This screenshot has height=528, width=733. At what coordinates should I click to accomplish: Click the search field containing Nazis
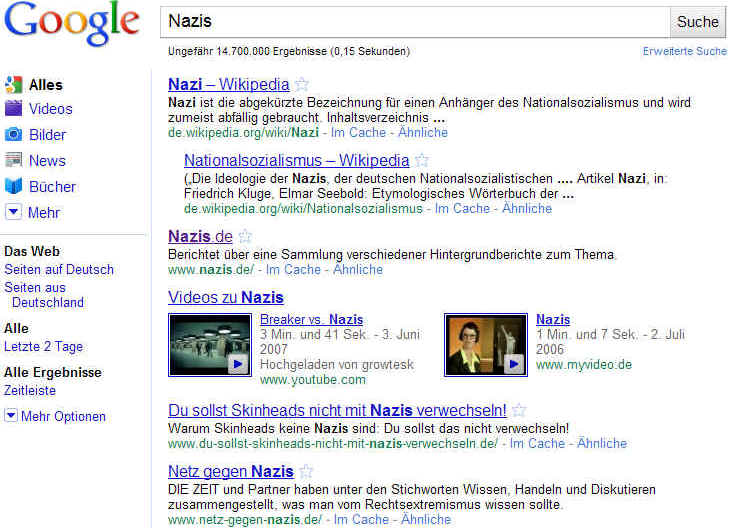pyautogui.click(x=415, y=22)
